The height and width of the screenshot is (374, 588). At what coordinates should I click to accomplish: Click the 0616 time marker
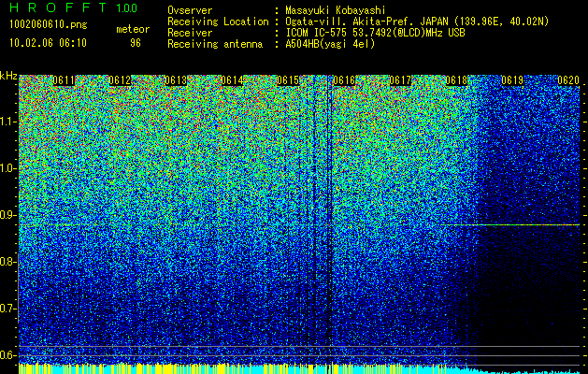(x=344, y=80)
